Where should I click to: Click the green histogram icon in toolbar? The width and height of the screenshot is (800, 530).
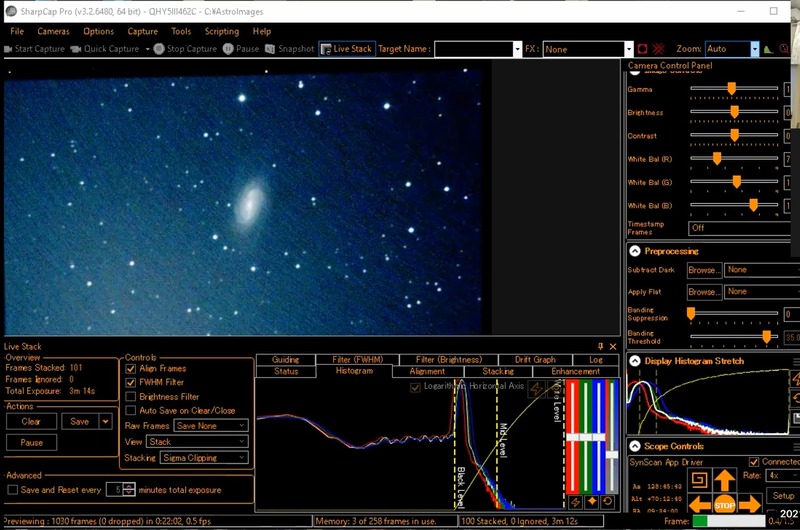[x=768, y=49]
